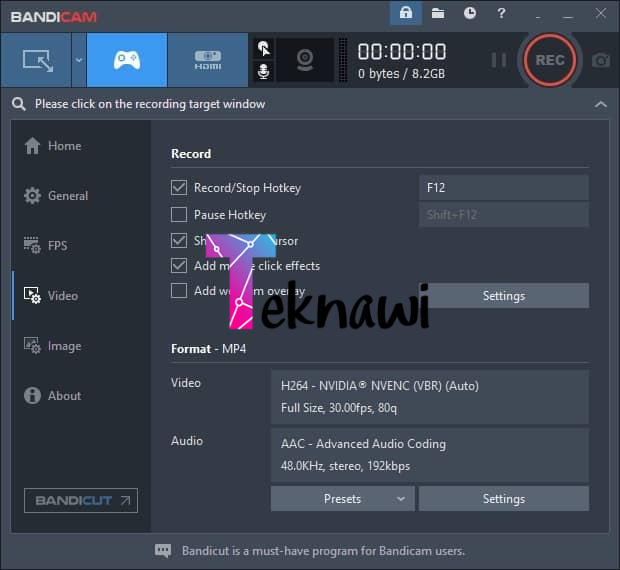Viewport: 620px width, 570px height.
Task: Open Record section Settings button
Action: click(504, 296)
